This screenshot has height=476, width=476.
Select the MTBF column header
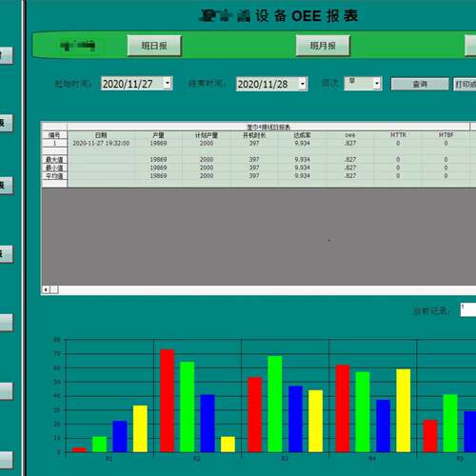coord(446,135)
